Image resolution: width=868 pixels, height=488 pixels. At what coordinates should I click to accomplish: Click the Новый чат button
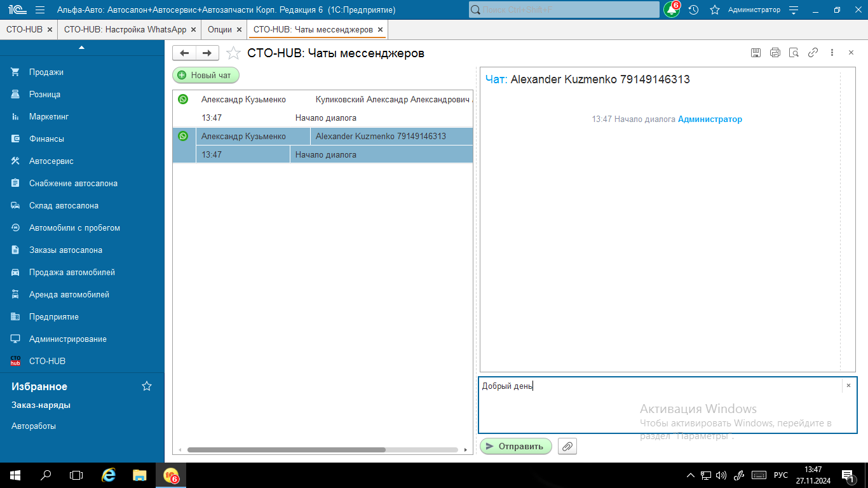click(x=206, y=75)
